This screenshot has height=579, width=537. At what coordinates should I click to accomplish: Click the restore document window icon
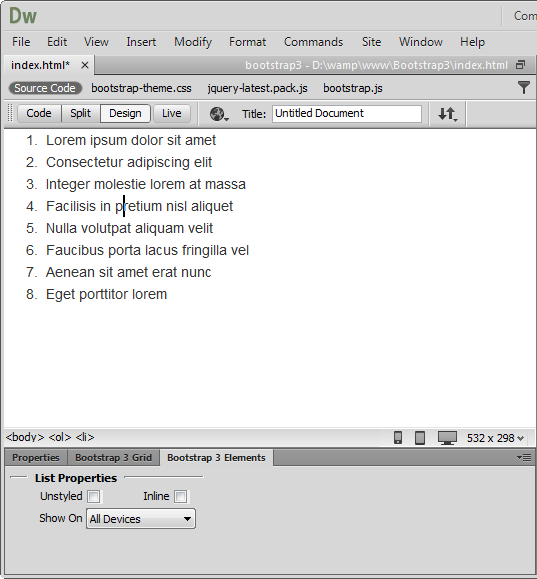pos(520,65)
